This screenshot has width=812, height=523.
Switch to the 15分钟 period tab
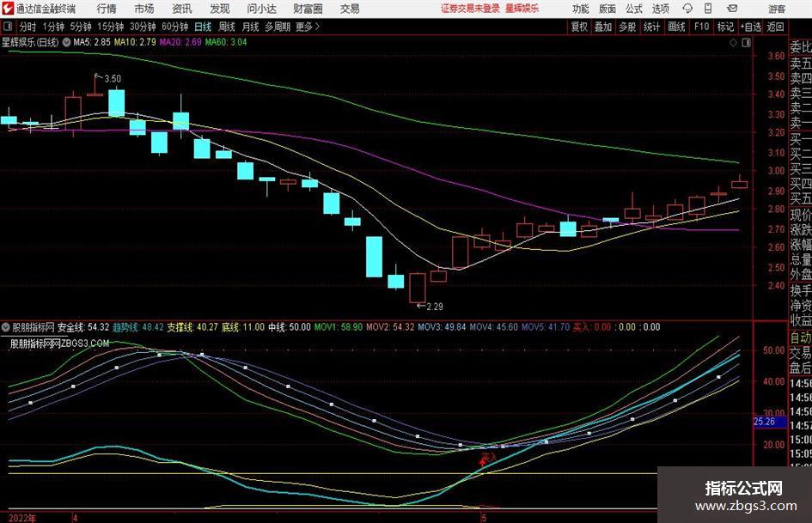tap(110, 27)
